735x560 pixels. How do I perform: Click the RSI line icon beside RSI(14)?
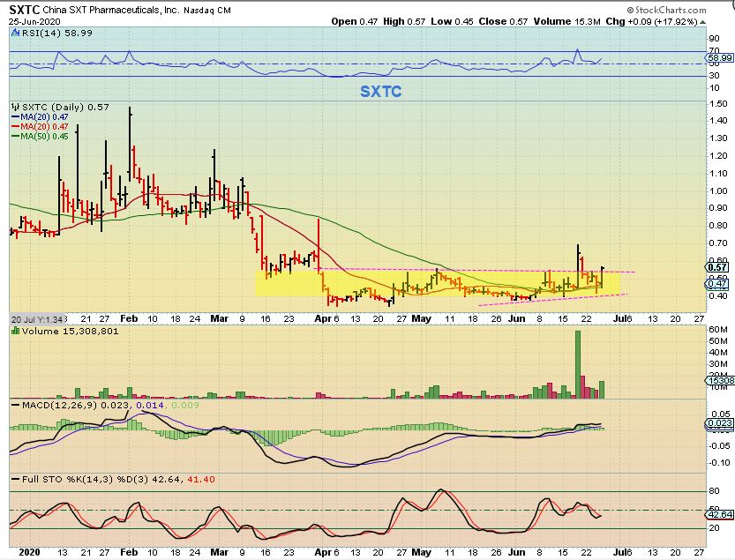pos(16,33)
